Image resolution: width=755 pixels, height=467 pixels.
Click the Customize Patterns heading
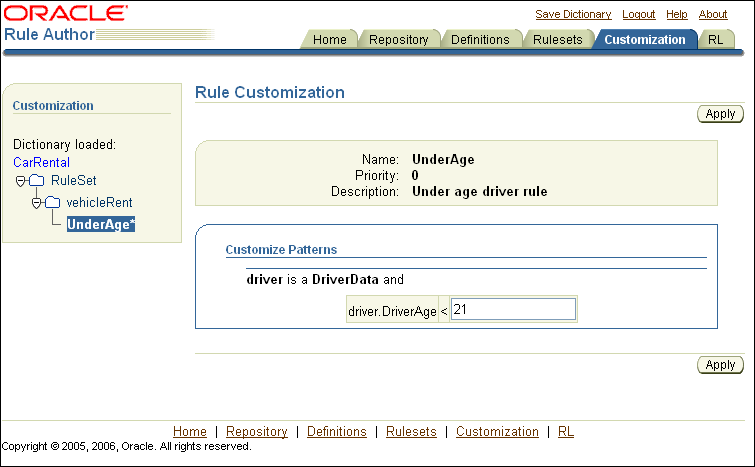[x=281, y=249]
